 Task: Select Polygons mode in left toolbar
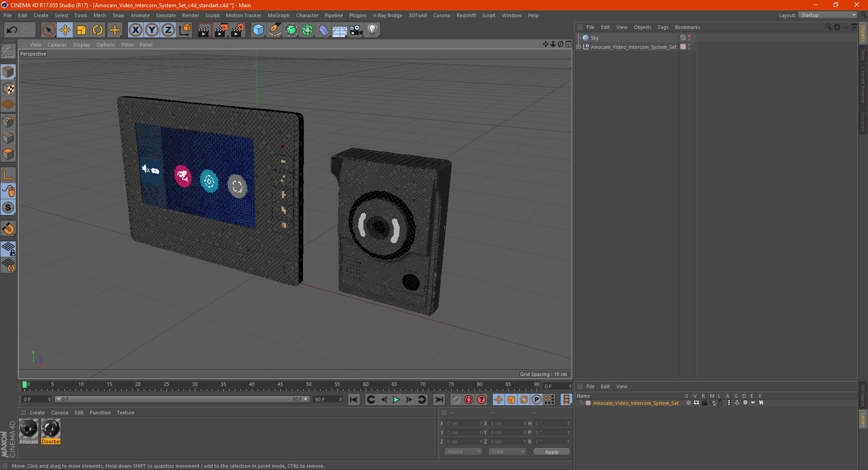click(8, 154)
